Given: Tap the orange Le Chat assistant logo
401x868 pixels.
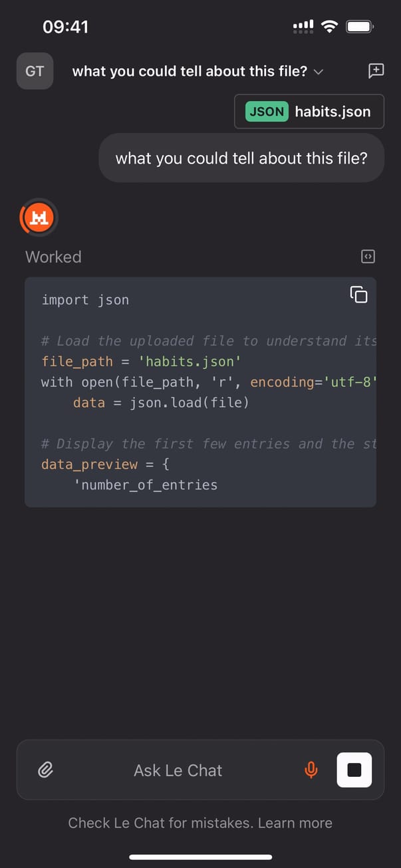Looking at the screenshot, I should (x=39, y=218).
